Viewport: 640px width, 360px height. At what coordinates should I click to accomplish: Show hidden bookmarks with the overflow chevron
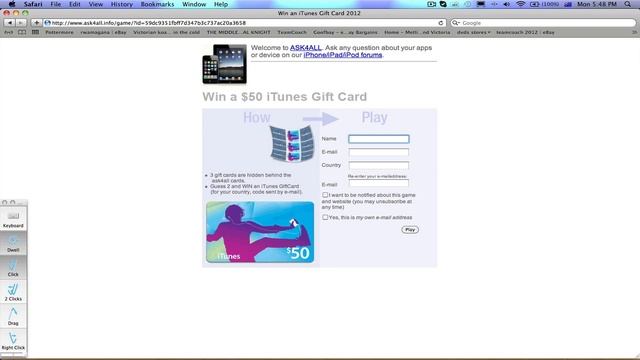click(634, 32)
